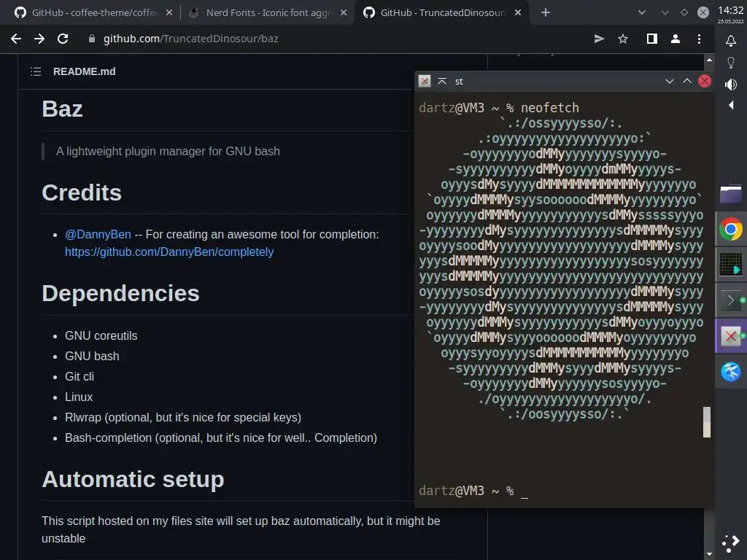Open the browser side panel
Viewport: 747px width, 560px height.
click(652, 39)
